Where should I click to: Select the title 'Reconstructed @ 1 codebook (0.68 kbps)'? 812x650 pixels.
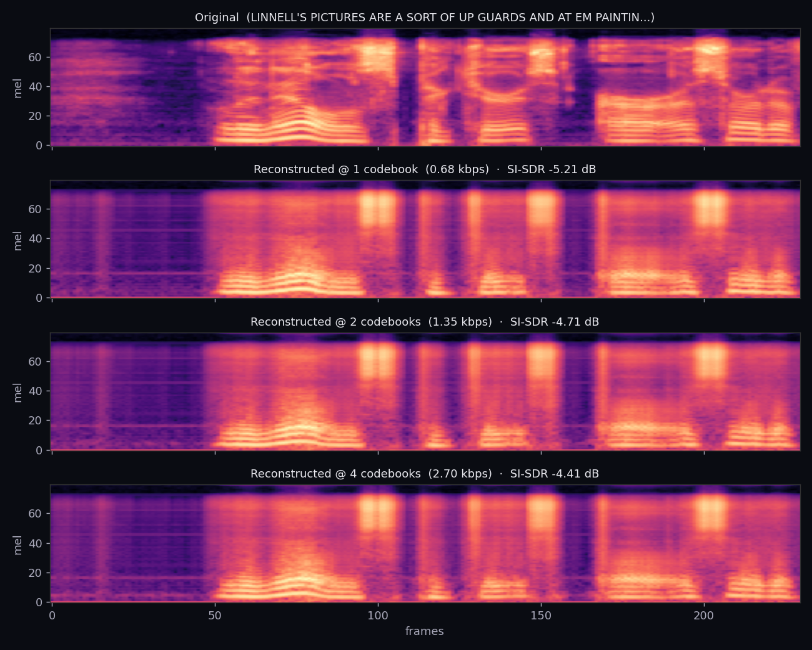[x=371, y=169]
